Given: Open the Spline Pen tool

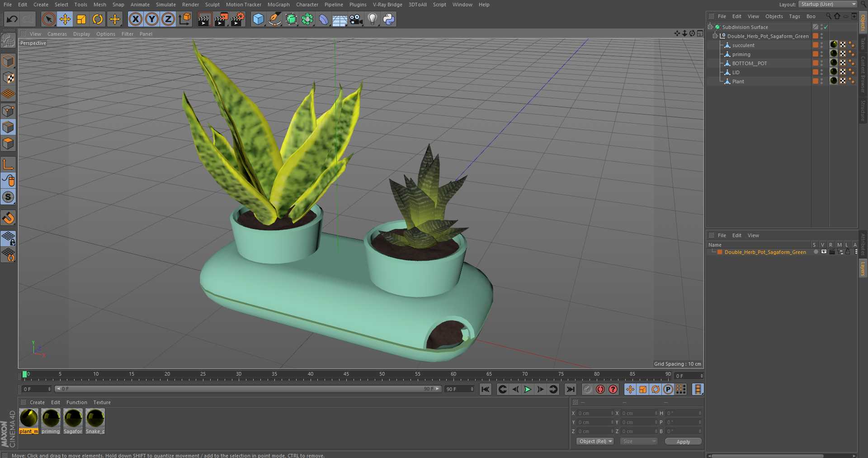Looking at the screenshot, I should point(274,19).
